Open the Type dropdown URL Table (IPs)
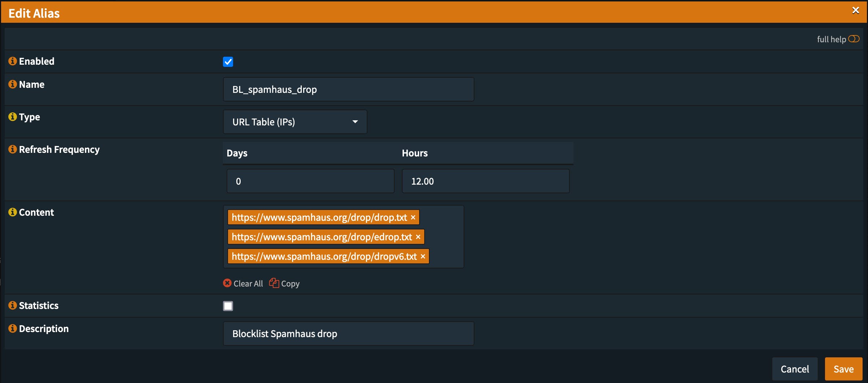The height and width of the screenshot is (383, 868). point(295,122)
